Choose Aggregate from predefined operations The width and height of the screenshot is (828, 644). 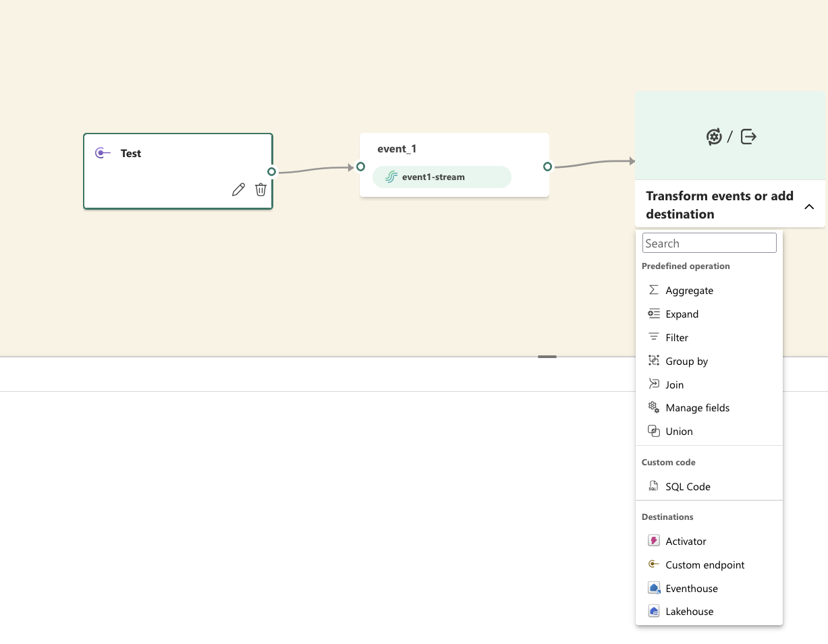click(x=689, y=291)
